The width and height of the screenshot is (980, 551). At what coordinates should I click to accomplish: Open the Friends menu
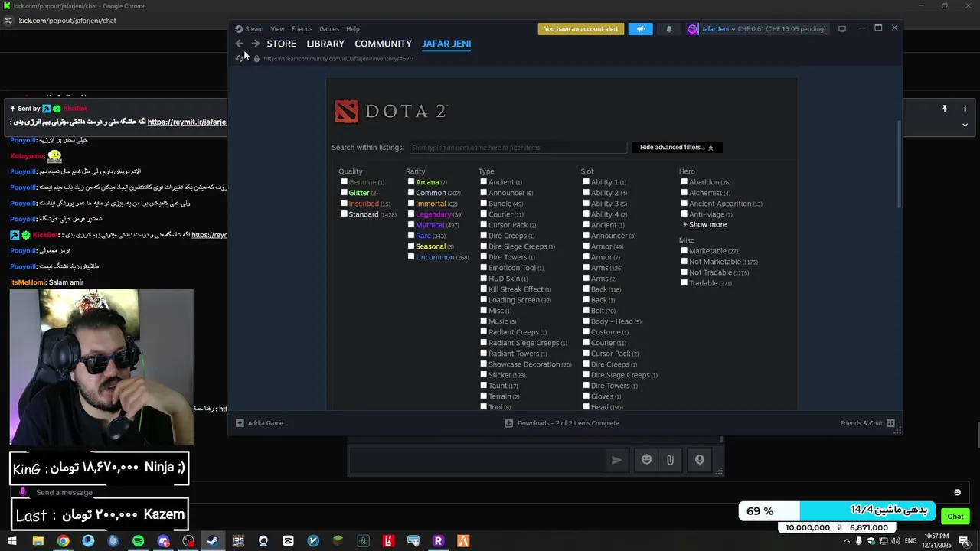point(302,29)
